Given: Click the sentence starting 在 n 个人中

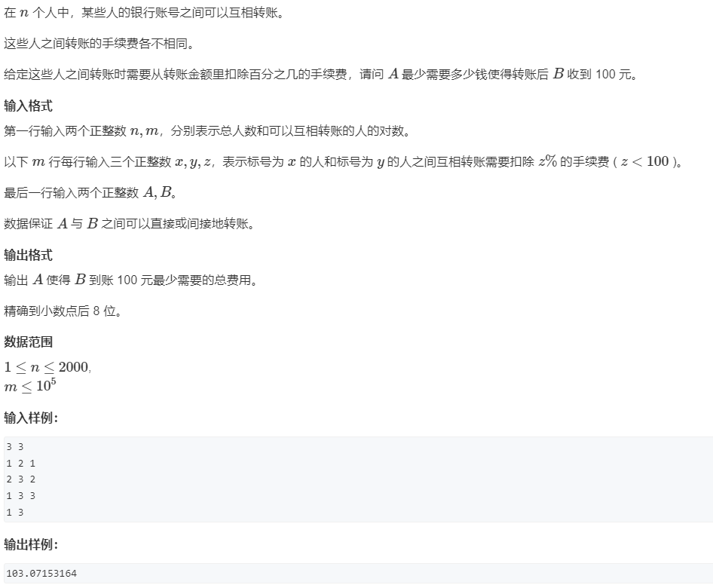Looking at the screenshot, I should pos(144,12).
